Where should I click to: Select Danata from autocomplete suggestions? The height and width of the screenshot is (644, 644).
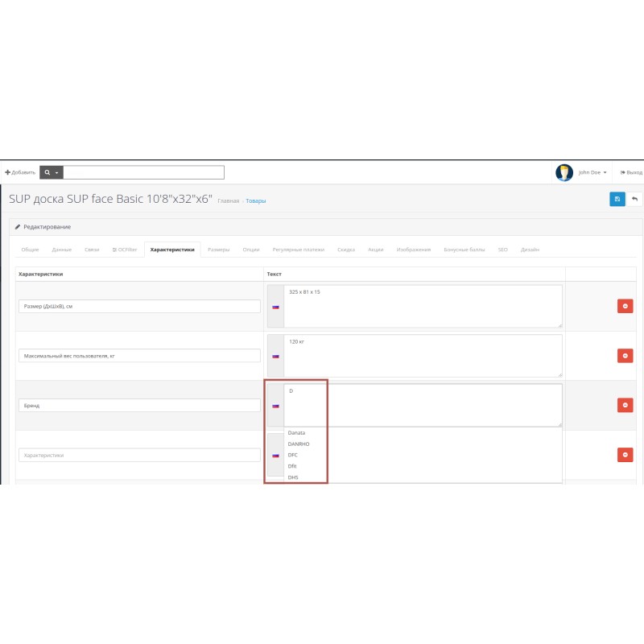297,432
